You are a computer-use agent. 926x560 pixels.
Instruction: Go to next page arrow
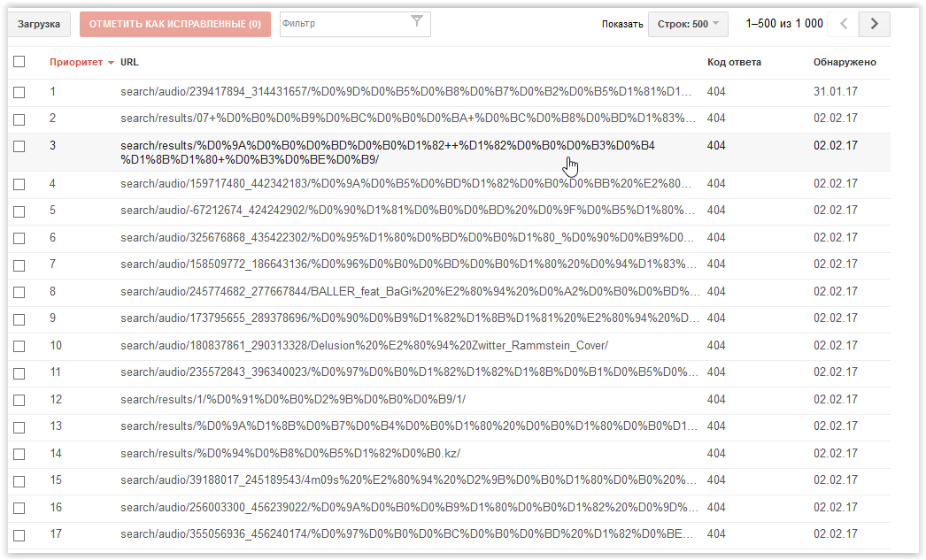[875, 24]
